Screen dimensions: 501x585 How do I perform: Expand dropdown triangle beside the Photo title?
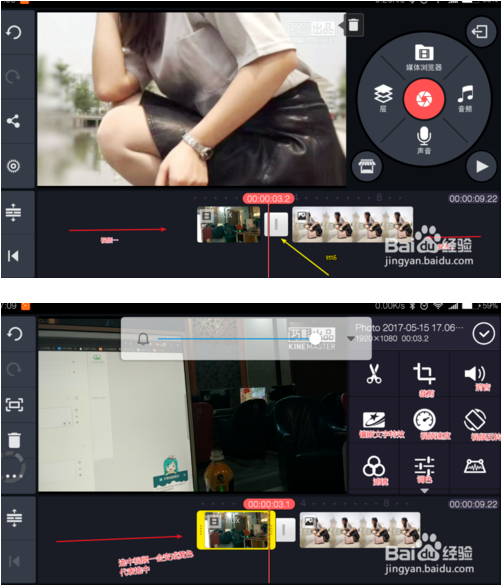click(351, 339)
